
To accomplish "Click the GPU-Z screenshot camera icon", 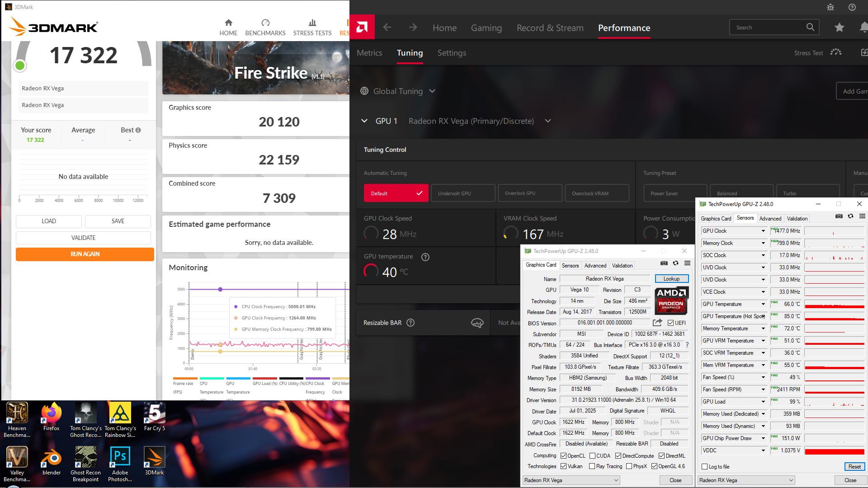I will 664,263.
